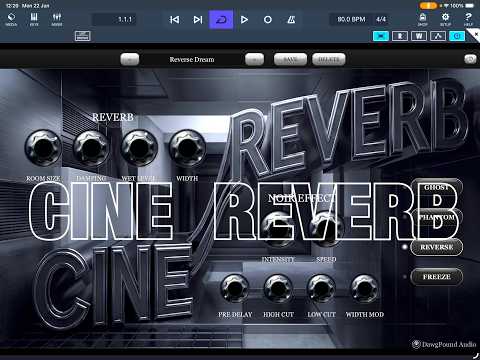
Task: Enable the Reverse effect mode
Action: [x=437, y=247]
